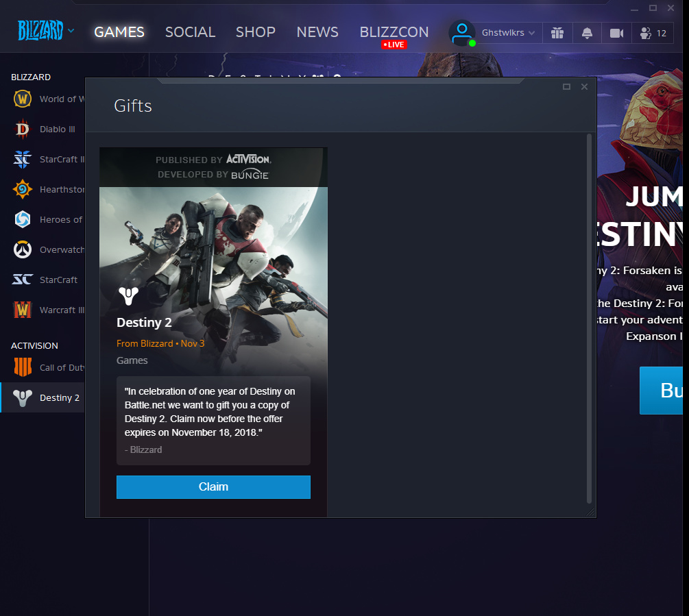Open Warcraft III from the sidebar
This screenshot has width=689, height=616.
[23, 310]
